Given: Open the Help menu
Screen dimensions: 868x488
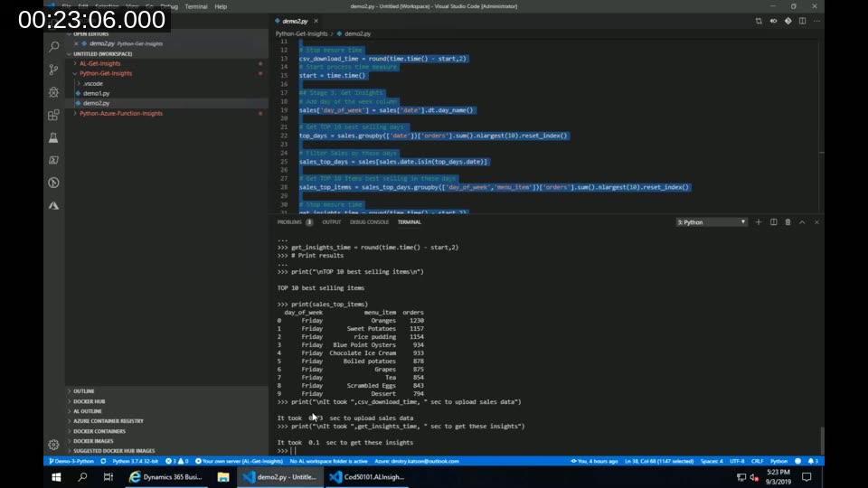Looking at the screenshot, I should pyautogui.click(x=221, y=6).
